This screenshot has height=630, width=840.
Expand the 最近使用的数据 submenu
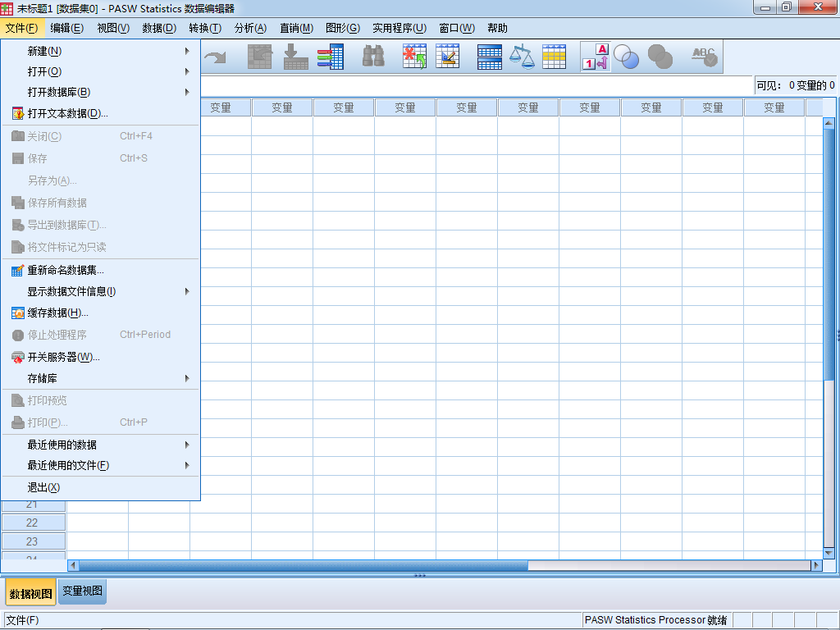coord(101,445)
